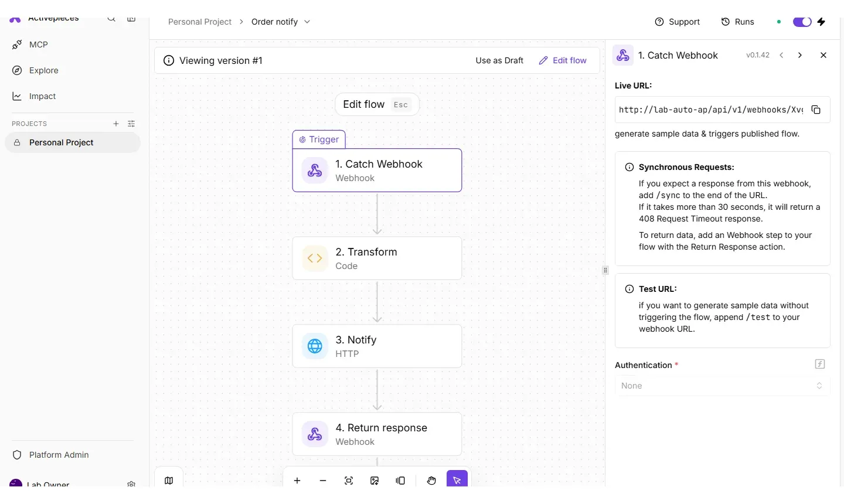Select Personal Project in sidebar

pyautogui.click(x=73, y=142)
